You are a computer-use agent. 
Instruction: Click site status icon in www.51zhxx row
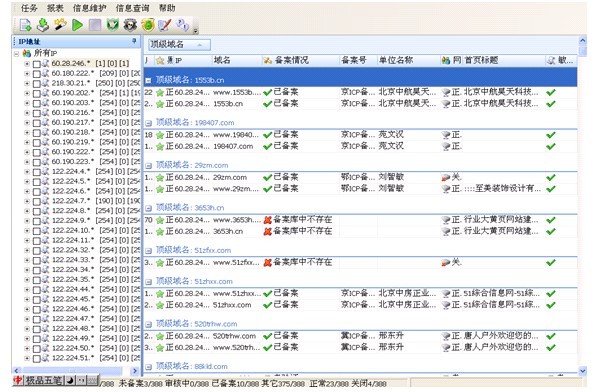pyautogui.click(x=446, y=294)
